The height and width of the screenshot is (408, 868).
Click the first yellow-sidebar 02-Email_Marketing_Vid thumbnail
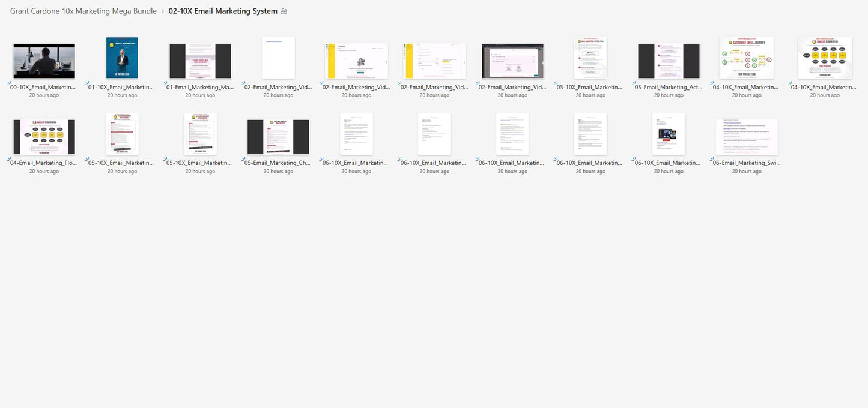[x=356, y=58]
